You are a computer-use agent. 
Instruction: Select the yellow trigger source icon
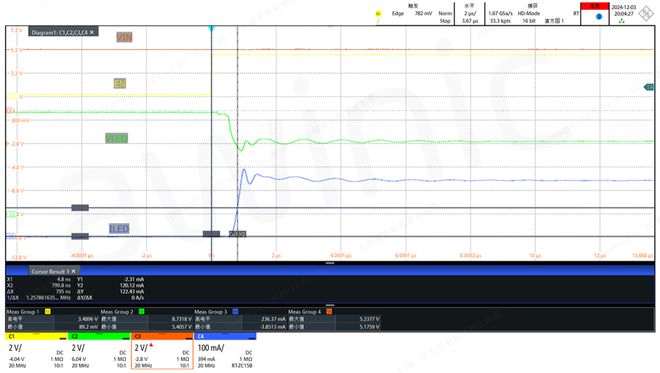[378, 13]
